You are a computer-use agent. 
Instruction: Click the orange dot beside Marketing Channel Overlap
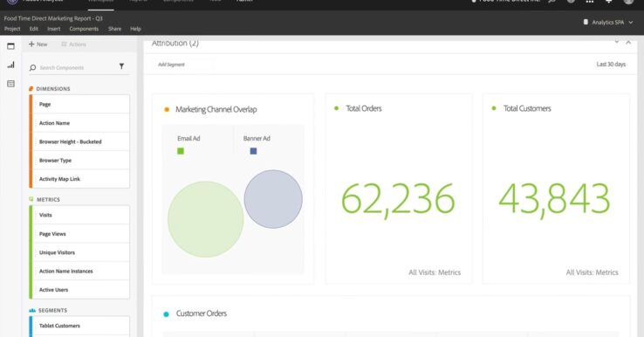pos(167,110)
